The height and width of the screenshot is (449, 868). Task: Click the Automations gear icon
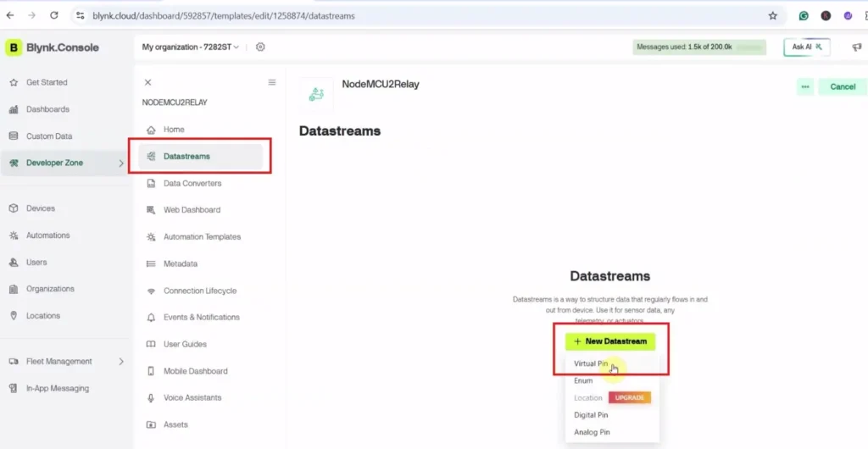(x=14, y=236)
